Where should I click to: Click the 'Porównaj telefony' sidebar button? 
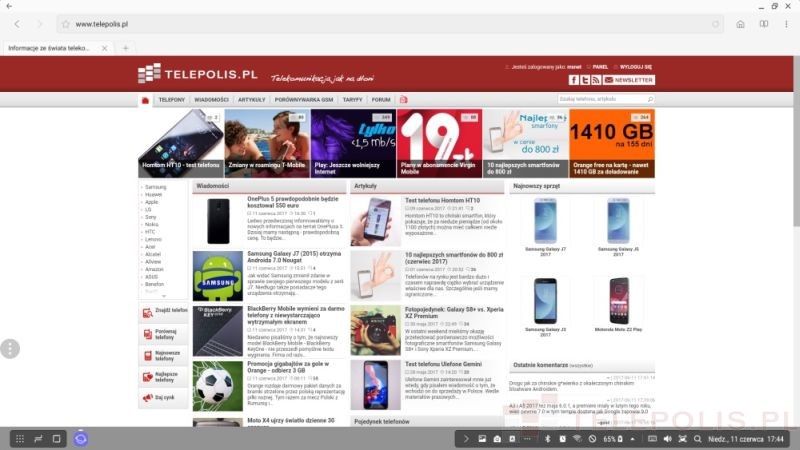(164, 334)
